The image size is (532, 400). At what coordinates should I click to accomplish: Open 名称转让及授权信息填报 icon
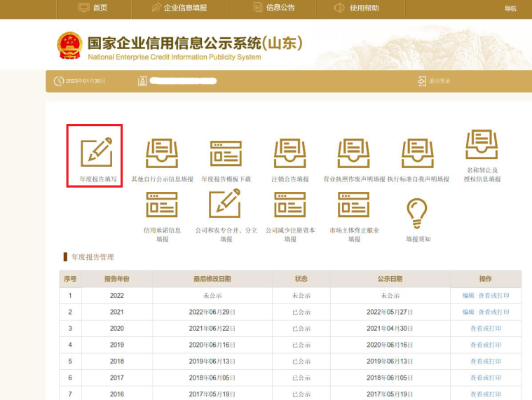click(482, 145)
